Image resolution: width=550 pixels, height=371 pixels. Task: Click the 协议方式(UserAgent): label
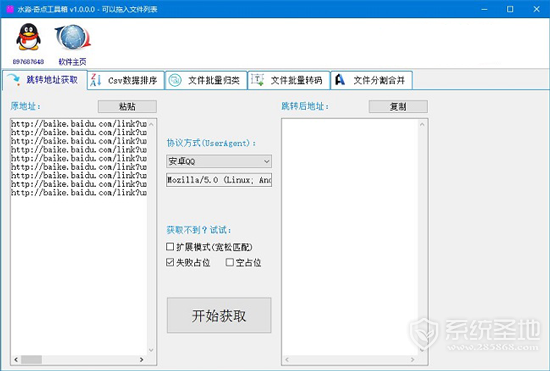(x=211, y=143)
